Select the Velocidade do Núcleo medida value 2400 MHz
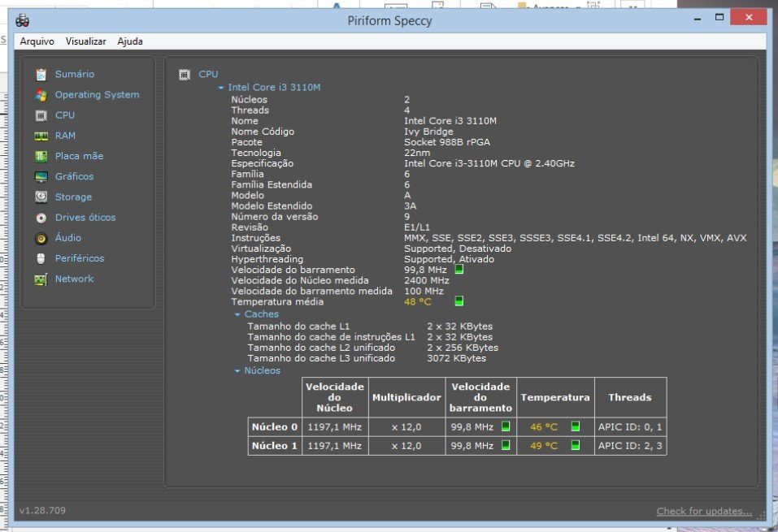The width and height of the screenshot is (778, 532). coord(427,281)
